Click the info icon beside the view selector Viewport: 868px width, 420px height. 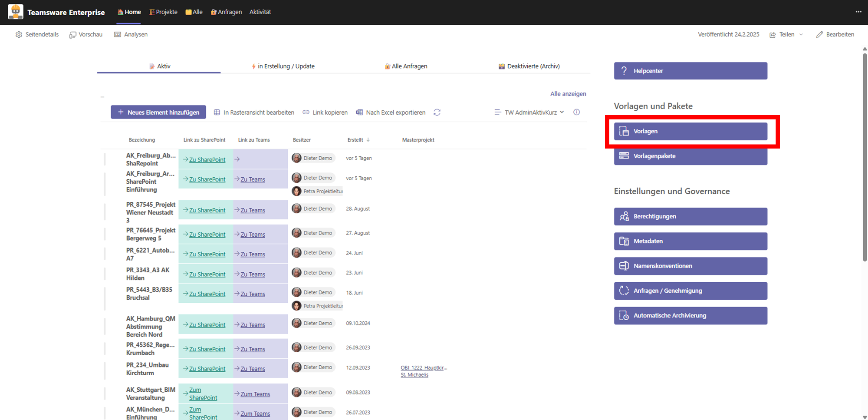576,112
